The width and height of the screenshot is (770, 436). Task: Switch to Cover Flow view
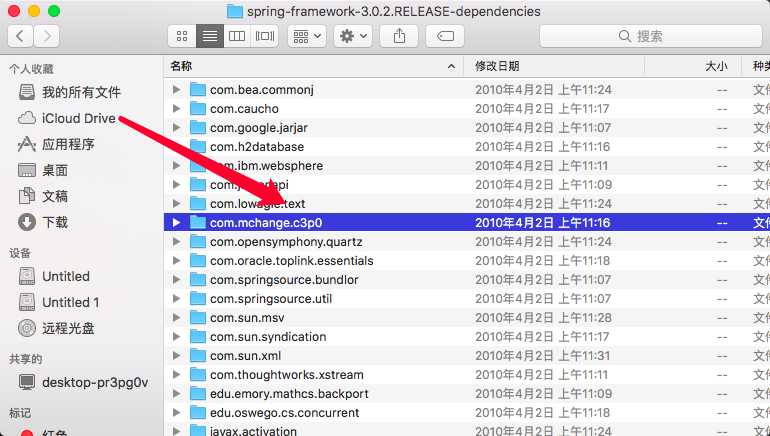[x=265, y=36]
